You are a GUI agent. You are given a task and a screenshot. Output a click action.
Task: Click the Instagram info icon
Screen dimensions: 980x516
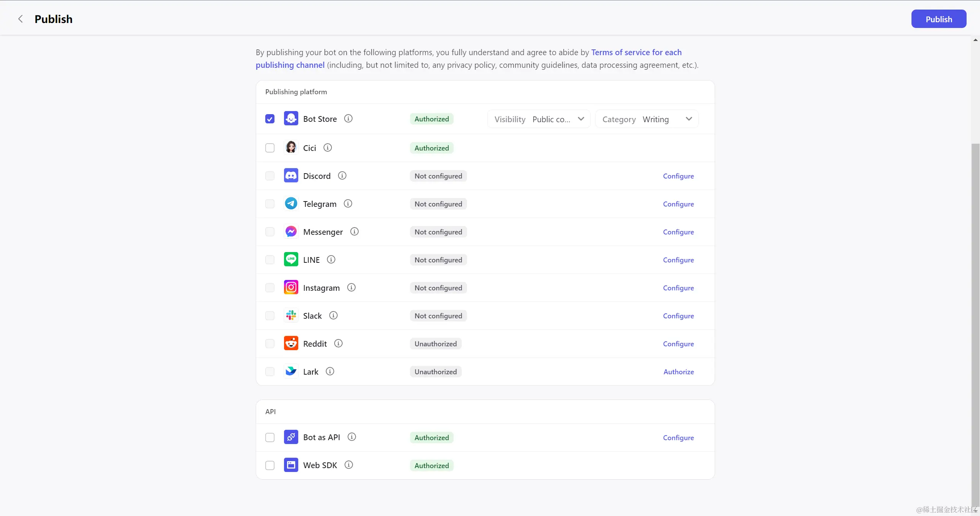[x=351, y=288]
